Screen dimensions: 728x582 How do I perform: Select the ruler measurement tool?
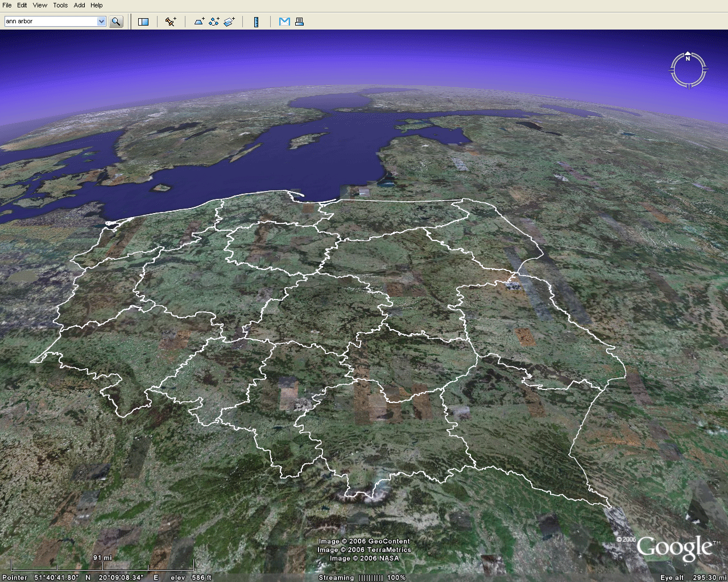click(257, 22)
